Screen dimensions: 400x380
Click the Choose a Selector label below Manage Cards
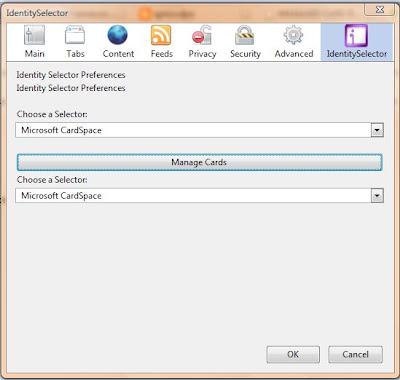[52, 180]
